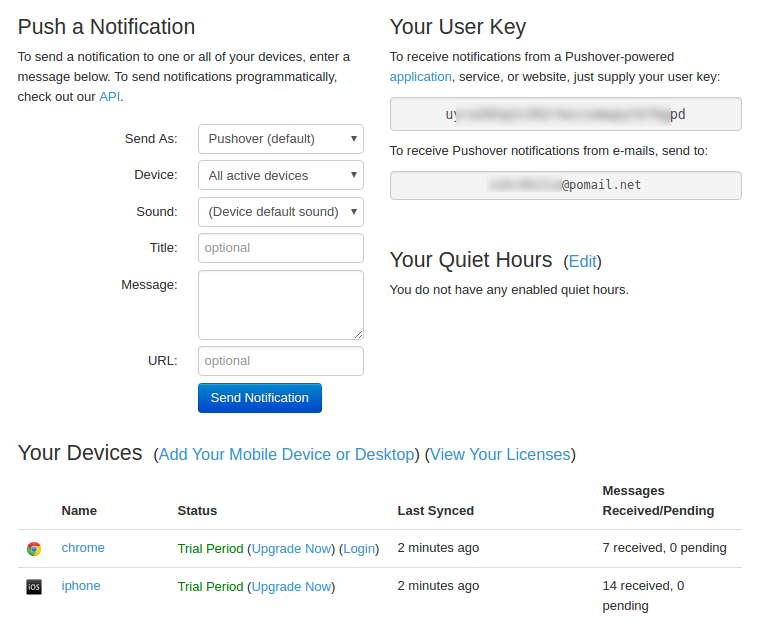Click the Your Quiet Hours heading
The image size is (761, 626).
[x=471, y=260]
